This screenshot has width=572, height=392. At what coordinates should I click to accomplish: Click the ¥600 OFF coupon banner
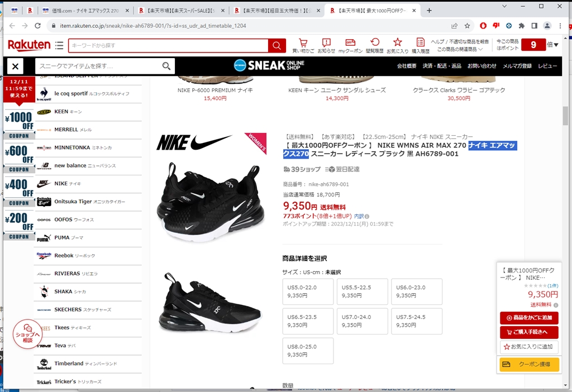[x=19, y=159]
